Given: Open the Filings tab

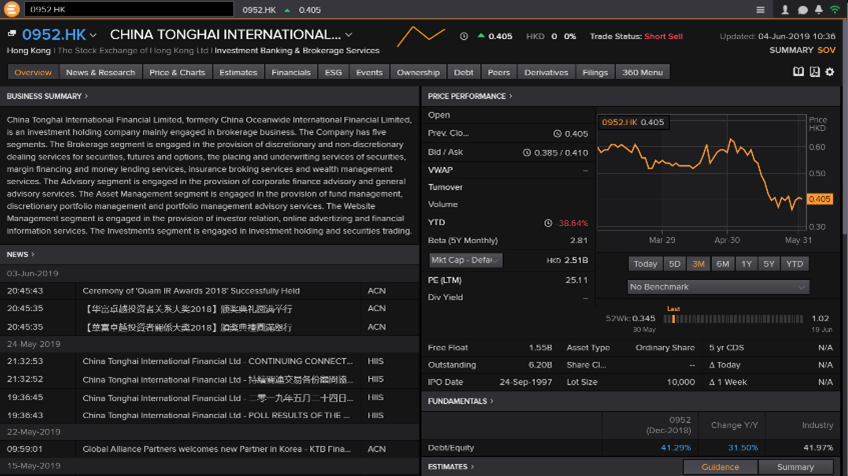Looking at the screenshot, I should [x=595, y=72].
